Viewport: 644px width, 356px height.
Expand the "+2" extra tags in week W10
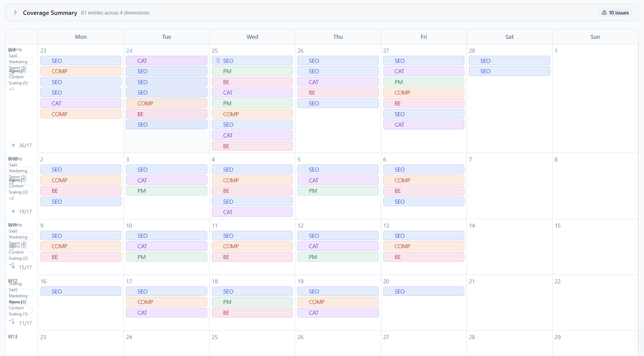click(11, 198)
